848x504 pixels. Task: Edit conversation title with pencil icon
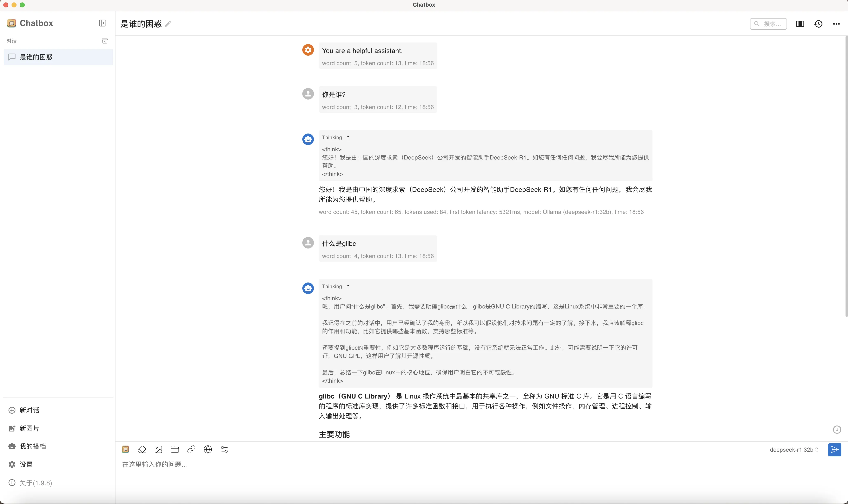(168, 24)
